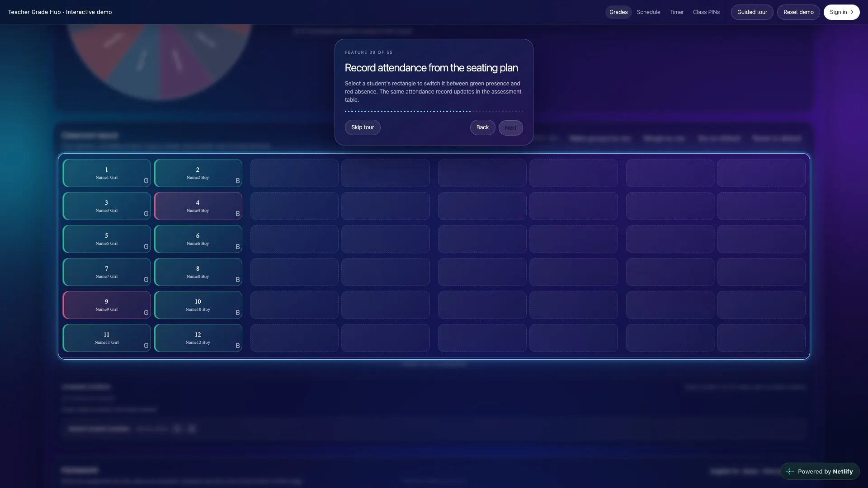868x488 pixels.
Task: Switch to the Schedule tab
Action: pyautogui.click(x=648, y=12)
